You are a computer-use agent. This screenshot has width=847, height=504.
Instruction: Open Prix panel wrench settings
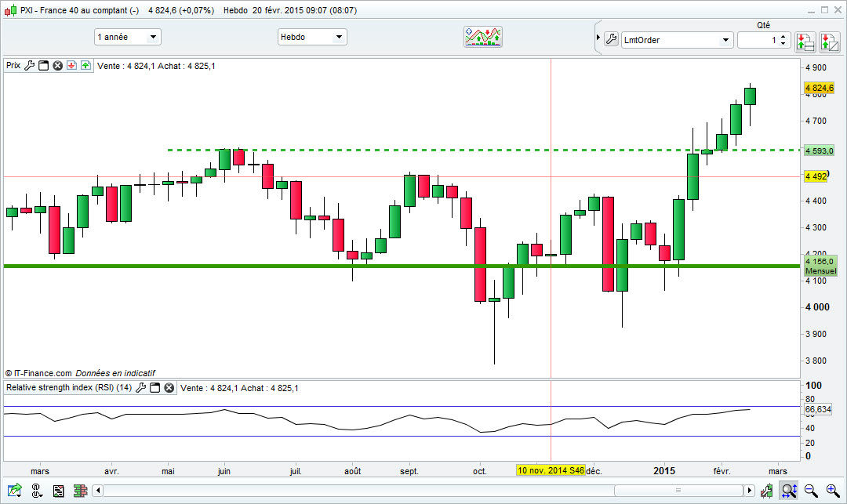pos(29,65)
